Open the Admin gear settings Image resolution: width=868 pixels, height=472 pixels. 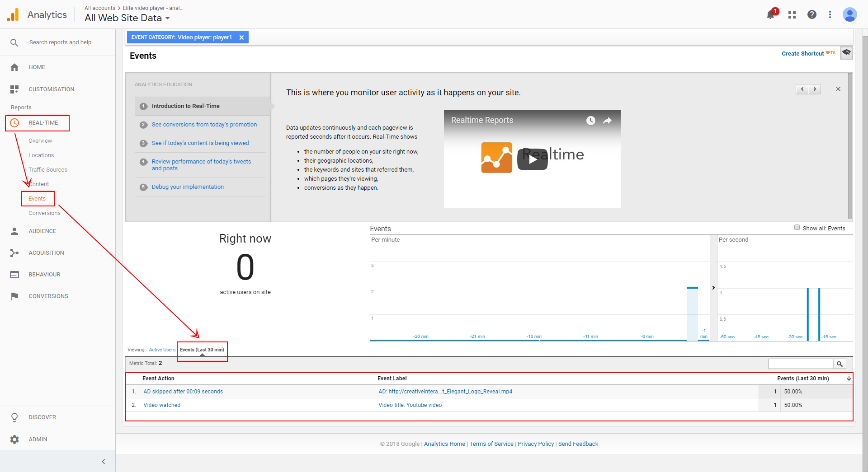click(15, 439)
